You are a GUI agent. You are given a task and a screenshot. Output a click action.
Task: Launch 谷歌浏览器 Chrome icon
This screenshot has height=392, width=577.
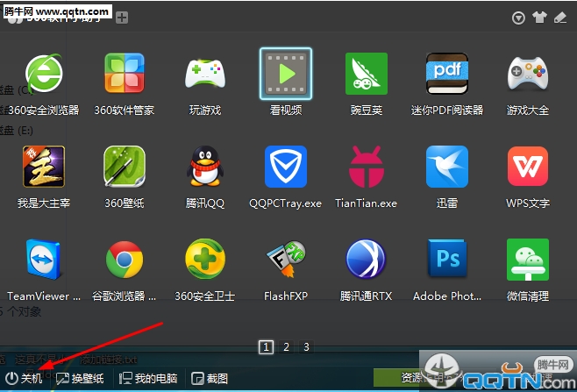point(125,260)
